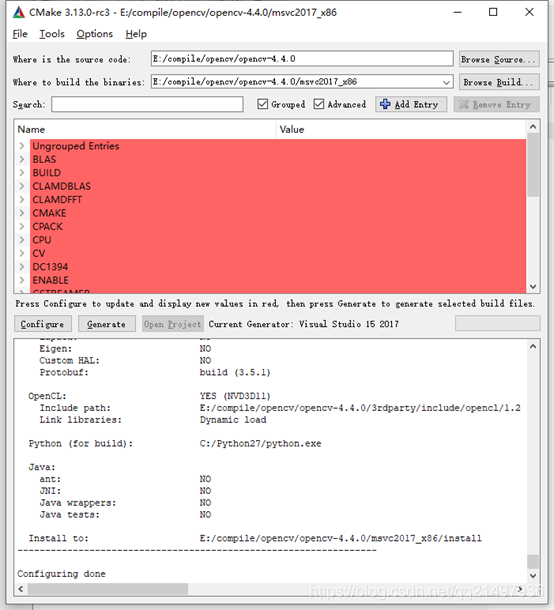The image size is (554, 610).
Task: Click the output log scroll left arrow
Action: point(21,589)
